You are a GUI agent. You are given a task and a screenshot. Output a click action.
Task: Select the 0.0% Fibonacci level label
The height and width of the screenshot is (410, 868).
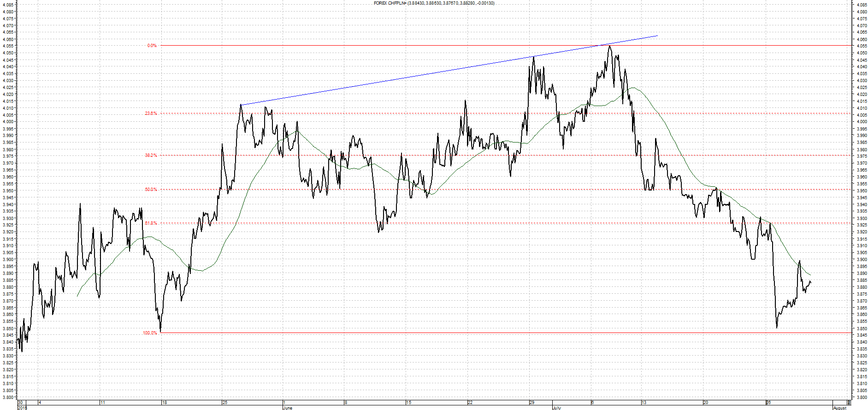pos(152,46)
